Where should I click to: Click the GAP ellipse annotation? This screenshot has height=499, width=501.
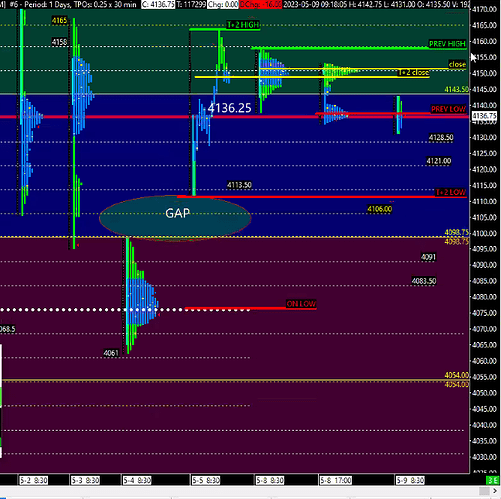pos(175,218)
